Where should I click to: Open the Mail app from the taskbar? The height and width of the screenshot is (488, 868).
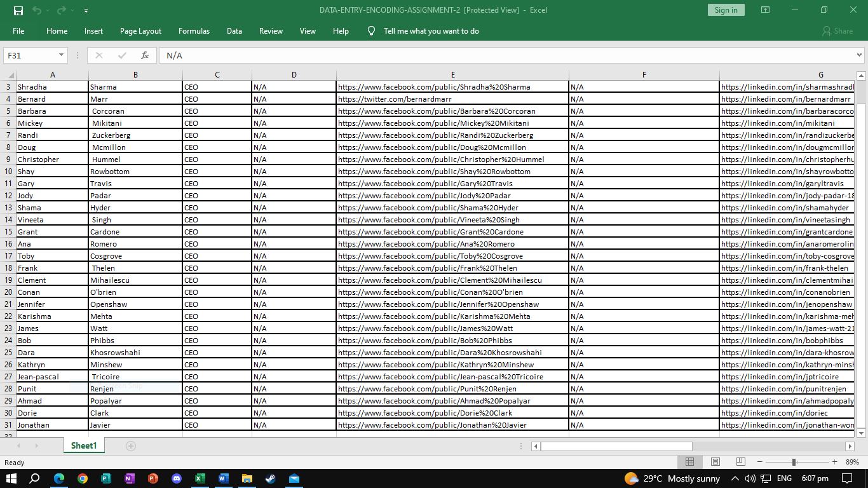(294, 478)
